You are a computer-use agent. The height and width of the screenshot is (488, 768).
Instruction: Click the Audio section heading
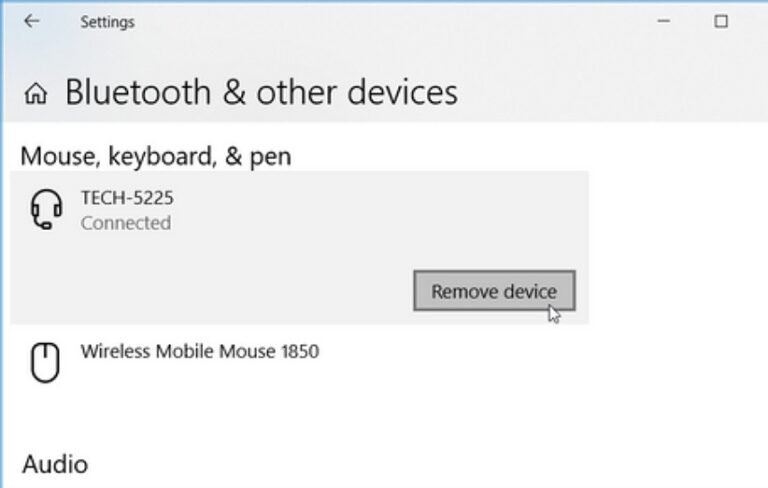coord(55,464)
